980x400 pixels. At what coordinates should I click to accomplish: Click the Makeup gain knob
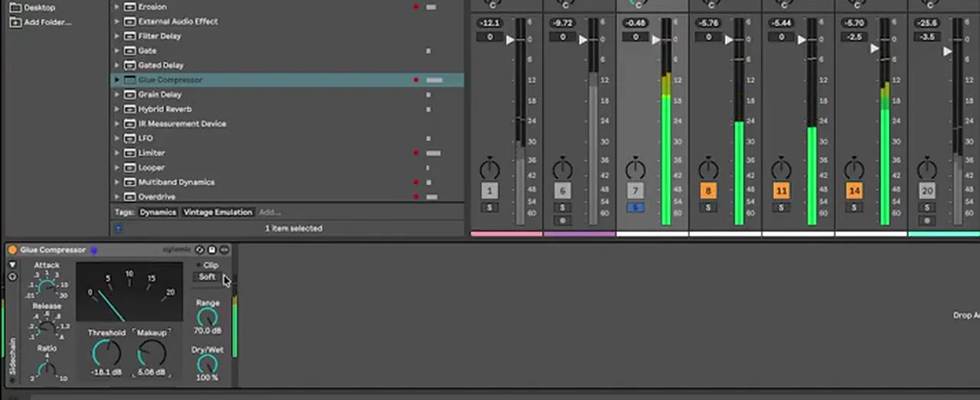pyautogui.click(x=152, y=353)
